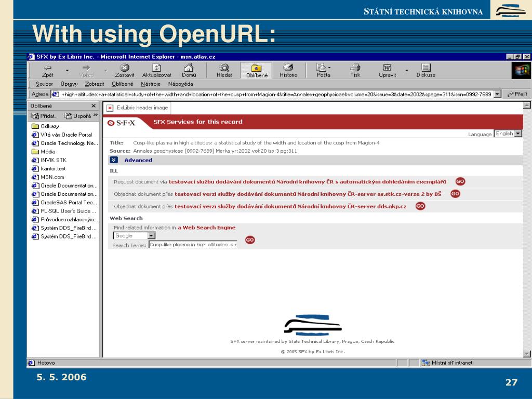Click the SFX logo

coord(121,123)
